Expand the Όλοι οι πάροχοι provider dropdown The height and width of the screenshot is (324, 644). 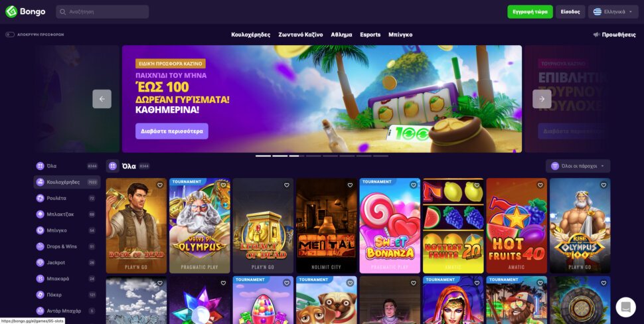tap(578, 166)
